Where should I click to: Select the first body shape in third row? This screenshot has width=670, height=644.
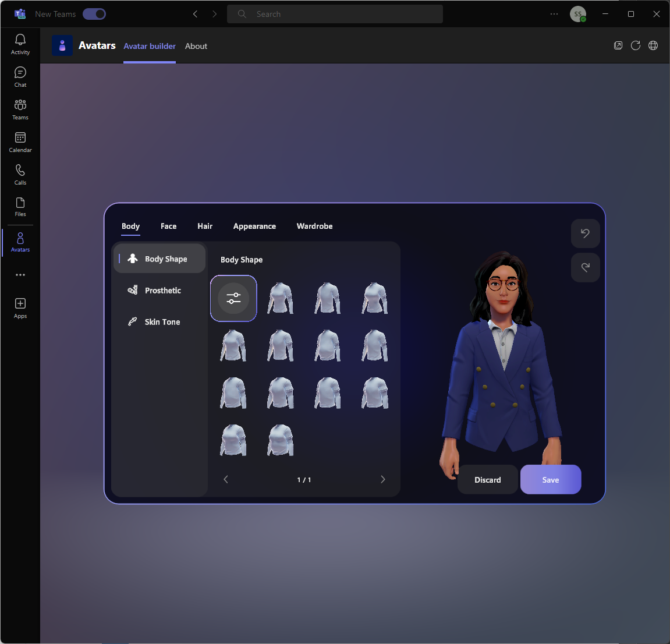click(x=233, y=392)
